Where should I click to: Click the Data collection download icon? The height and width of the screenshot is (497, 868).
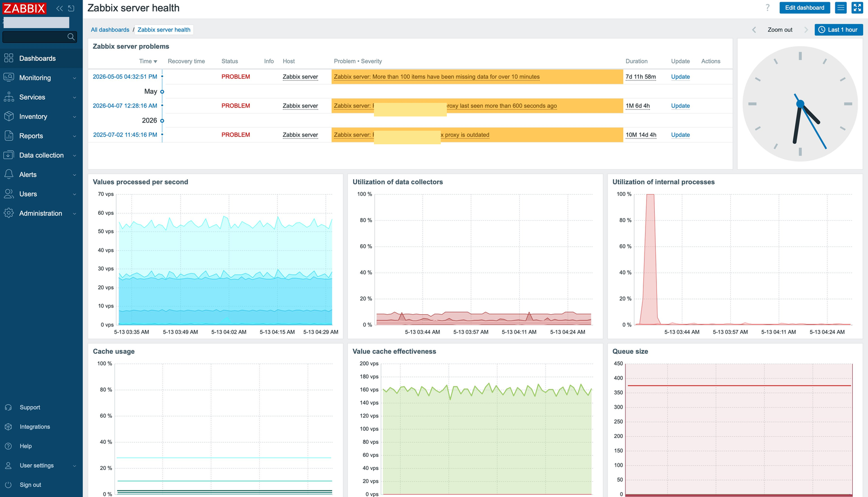point(9,155)
